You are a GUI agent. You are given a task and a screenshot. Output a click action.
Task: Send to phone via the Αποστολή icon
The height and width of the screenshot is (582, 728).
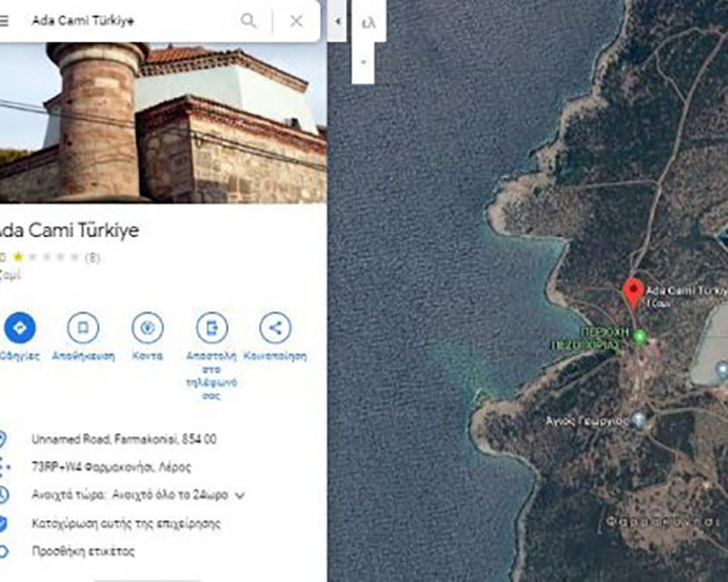coord(211,328)
